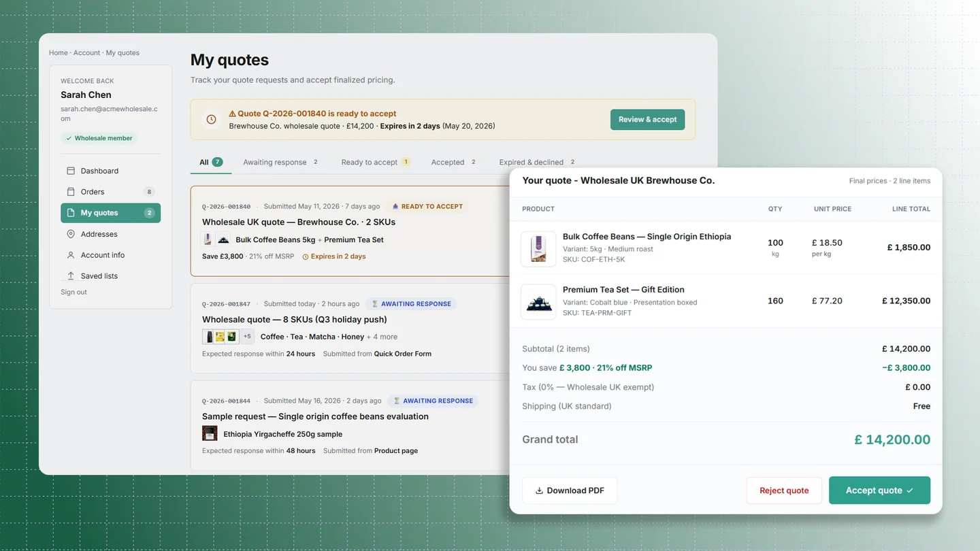Click the Ethiopia Yirgacheffe sample thumbnail
Viewport: 980px width, 551px height.
[x=210, y=433]
